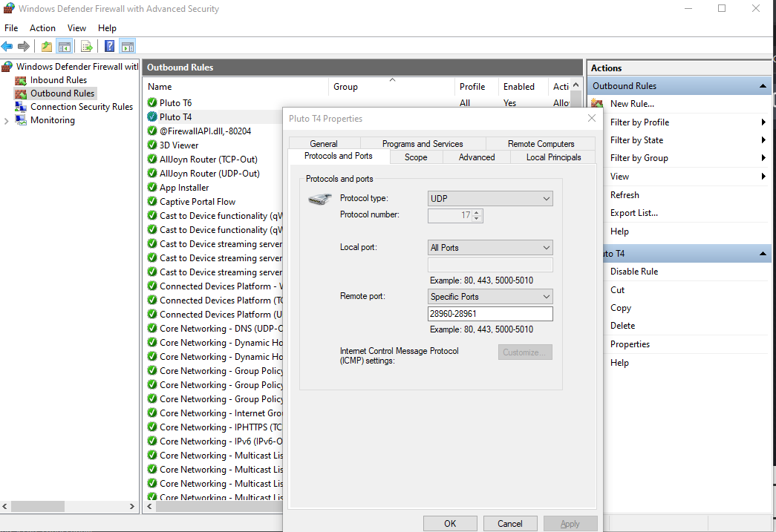The height and width of the screenshot is (532, 776).
Task: Switch to Remote Computers tab
Action: click(541, 143)
